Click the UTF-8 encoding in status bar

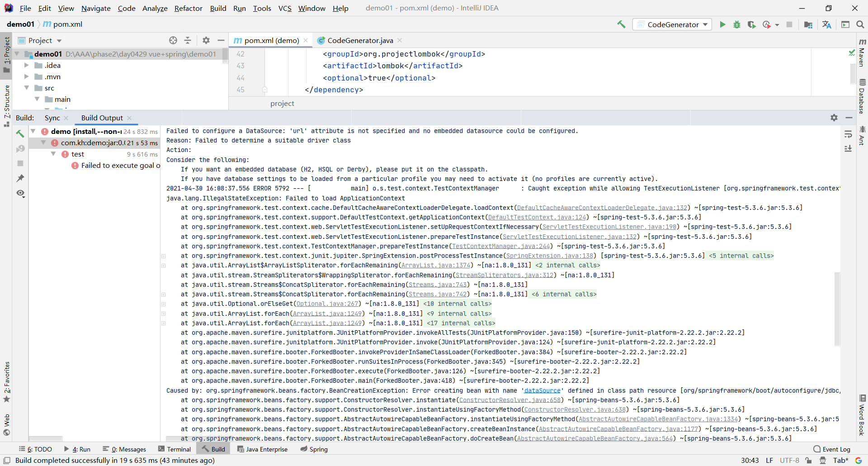click(789, 461)
